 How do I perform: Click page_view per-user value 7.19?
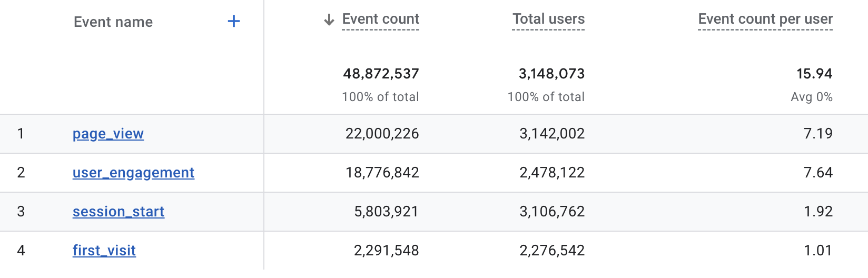coord(818,134)
